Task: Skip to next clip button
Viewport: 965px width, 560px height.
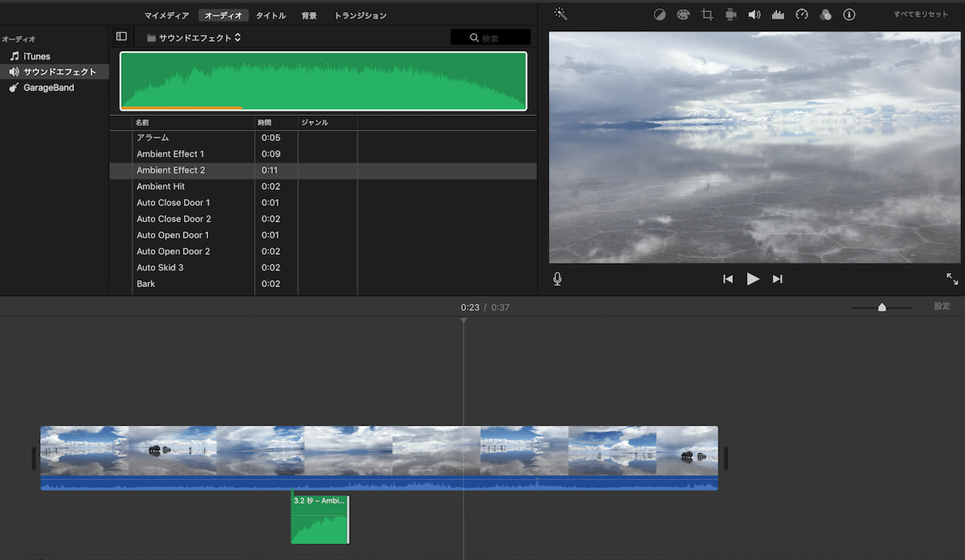Action: [777, 279]
